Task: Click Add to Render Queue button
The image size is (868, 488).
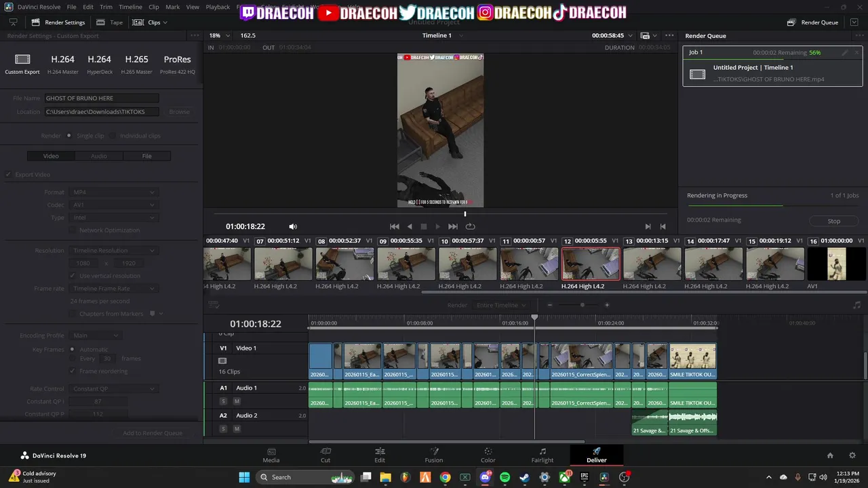Action: tap(153, 433)
